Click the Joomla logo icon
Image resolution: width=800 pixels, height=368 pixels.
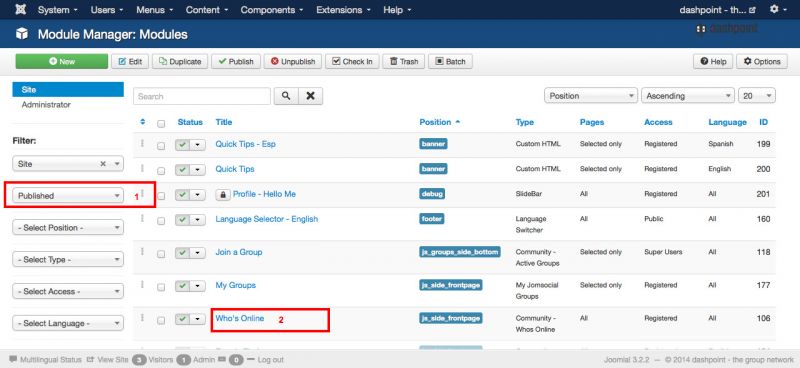pos(20,10)
